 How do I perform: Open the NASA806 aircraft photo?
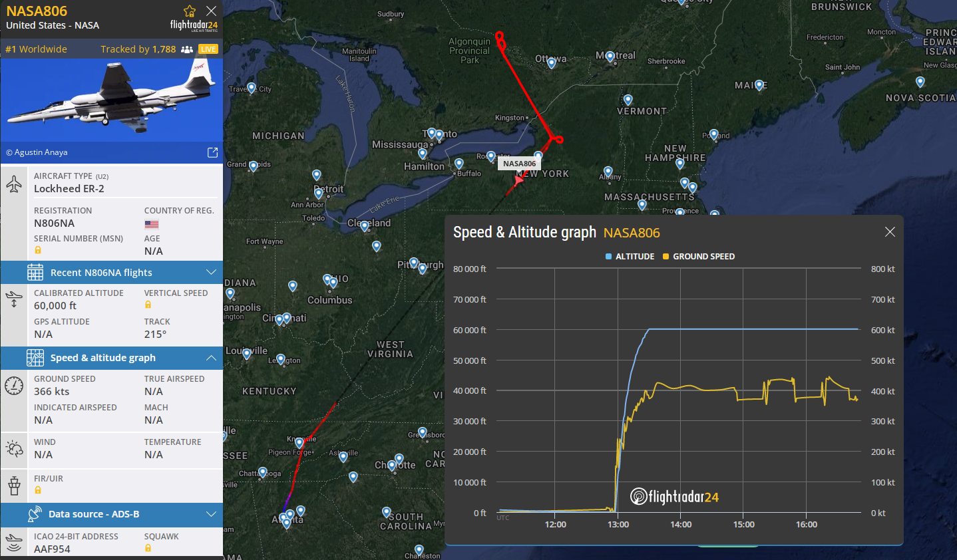(x=112, y=100)
